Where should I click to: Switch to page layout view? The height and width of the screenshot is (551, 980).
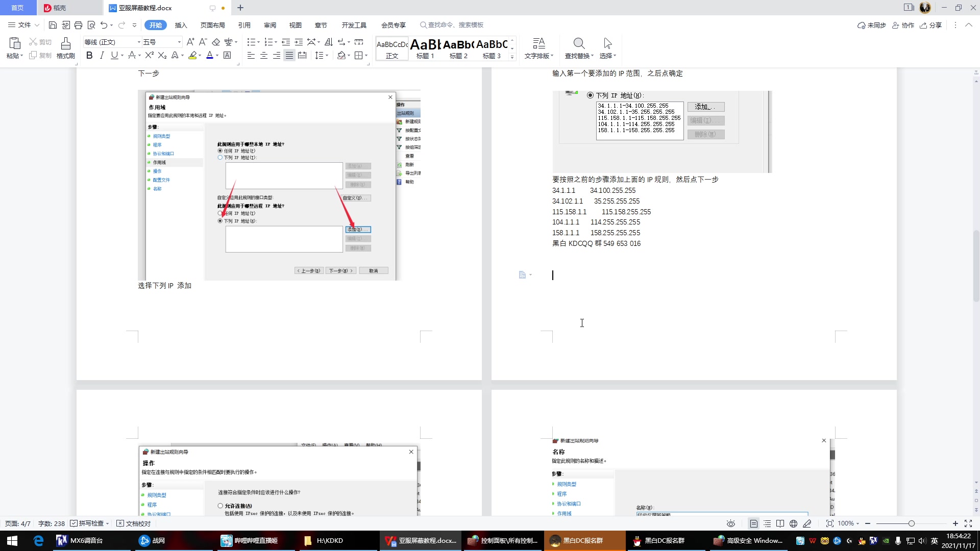tap(753, 523)
